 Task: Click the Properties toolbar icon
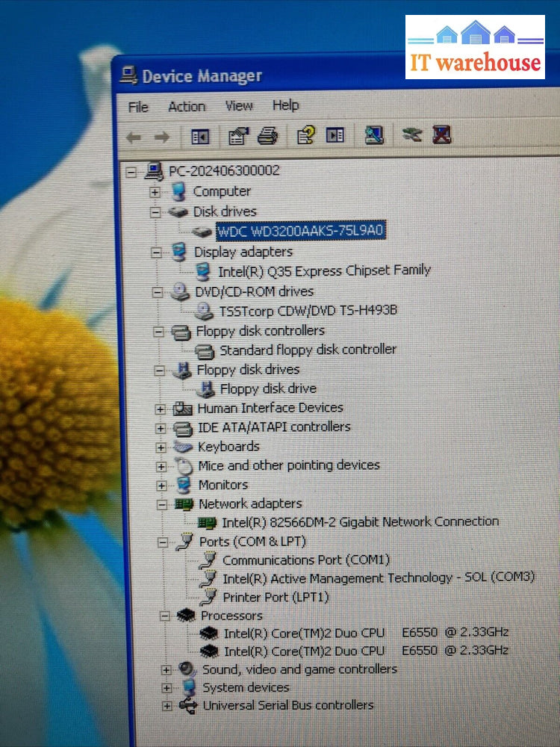click(238, 136)
